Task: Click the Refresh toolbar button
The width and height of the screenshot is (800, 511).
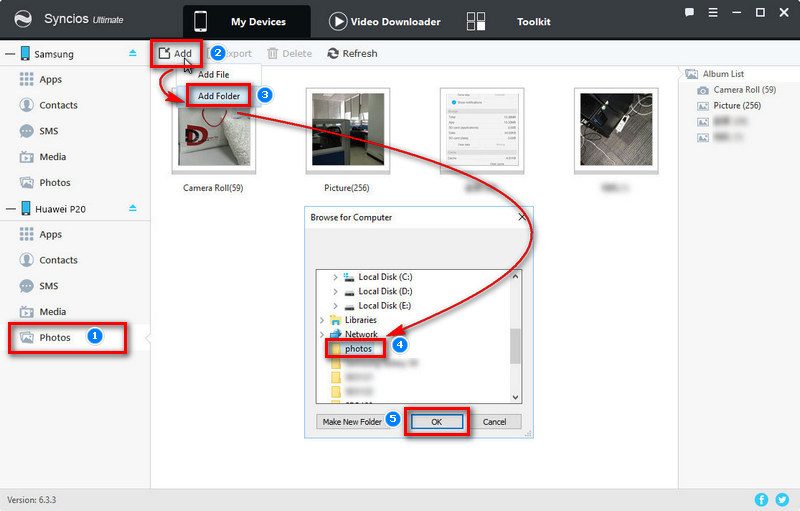Action: click(353, 54)
